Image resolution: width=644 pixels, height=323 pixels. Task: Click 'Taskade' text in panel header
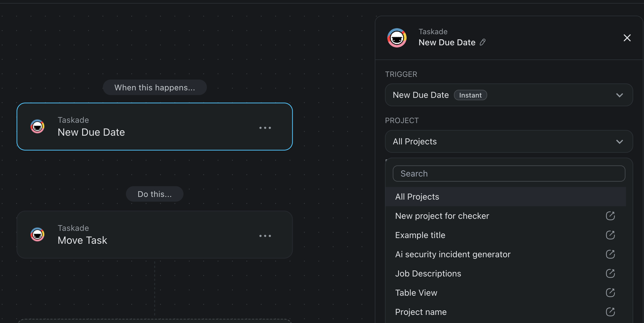(x=433, y=32)
